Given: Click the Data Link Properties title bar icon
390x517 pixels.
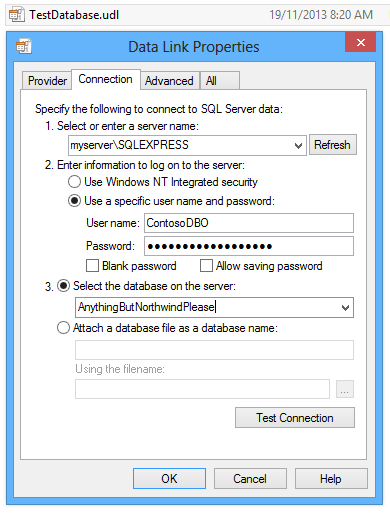Looking at the screenshot, I should 24,46.
